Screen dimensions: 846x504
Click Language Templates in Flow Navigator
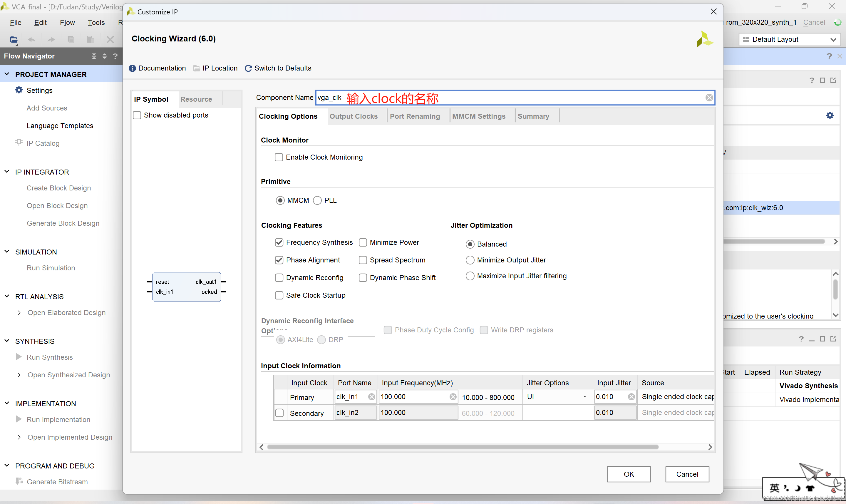[60, 126]
